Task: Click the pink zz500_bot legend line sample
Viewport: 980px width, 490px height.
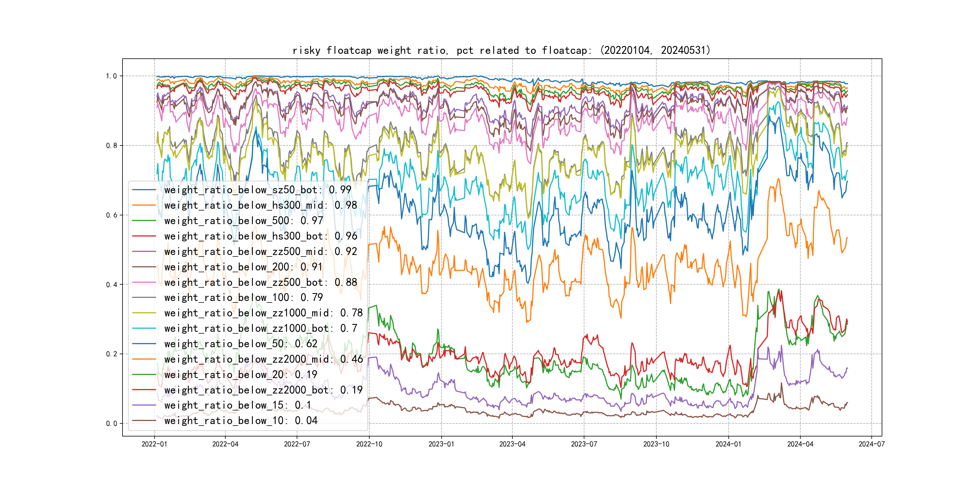Action: pyautogui.click(x=144, y=282)
